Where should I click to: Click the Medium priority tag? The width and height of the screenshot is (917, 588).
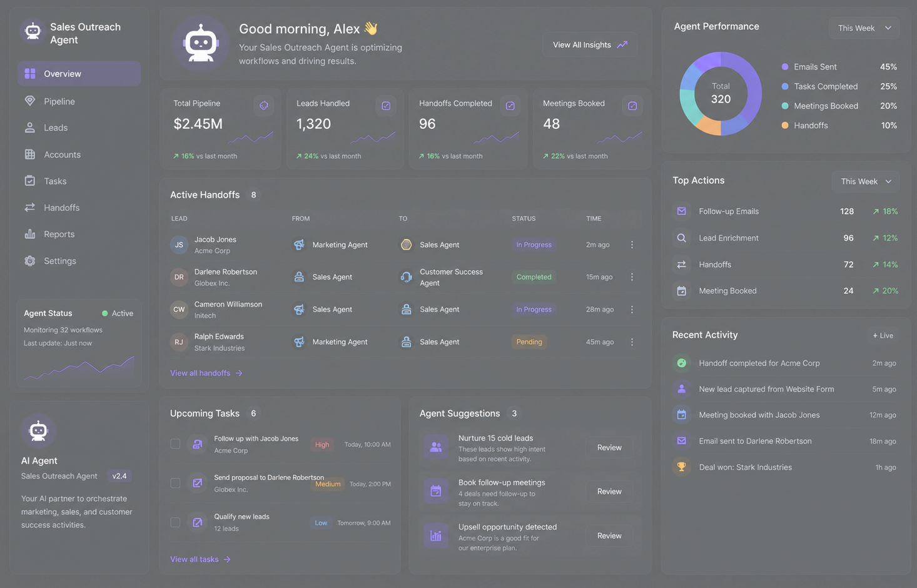pos(328,484)
